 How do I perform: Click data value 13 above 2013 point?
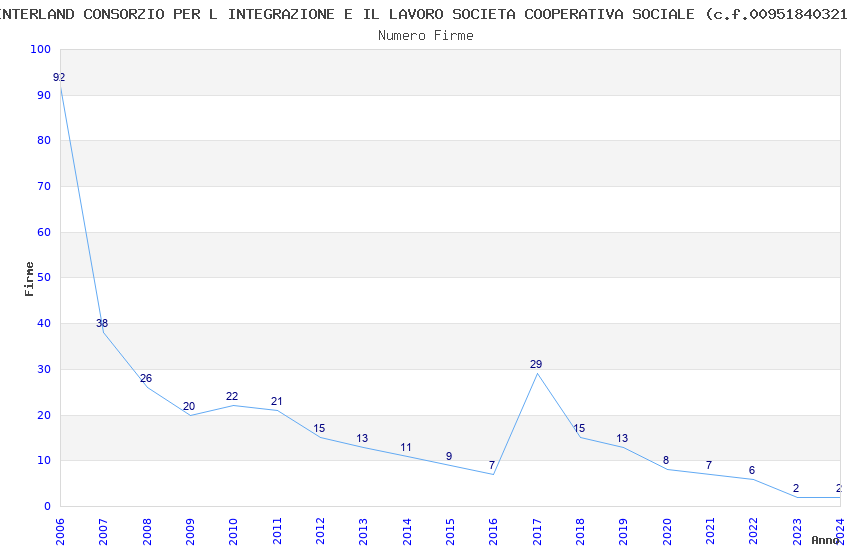[362, 438]
